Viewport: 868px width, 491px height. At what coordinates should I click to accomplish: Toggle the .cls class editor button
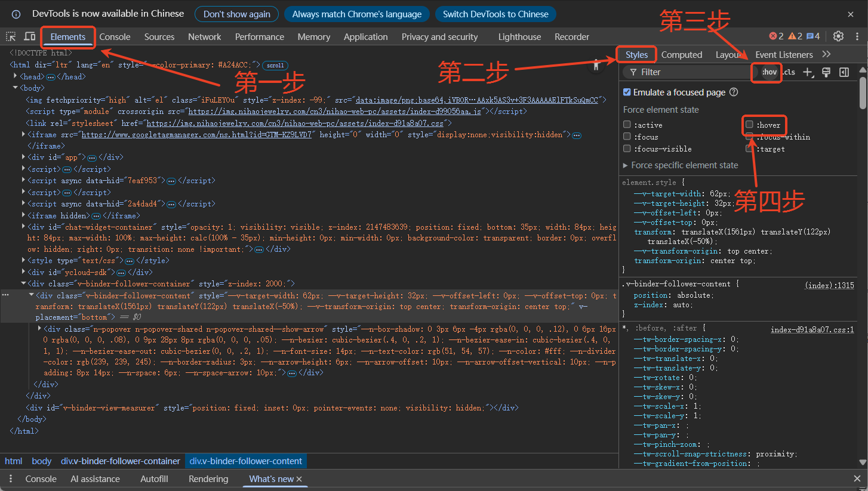789,72
